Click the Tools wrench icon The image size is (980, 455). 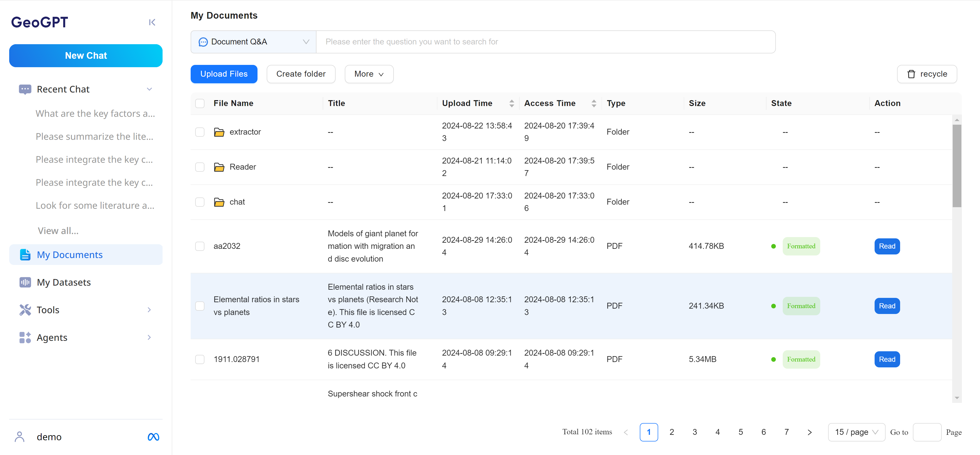(x=25, y=310)
